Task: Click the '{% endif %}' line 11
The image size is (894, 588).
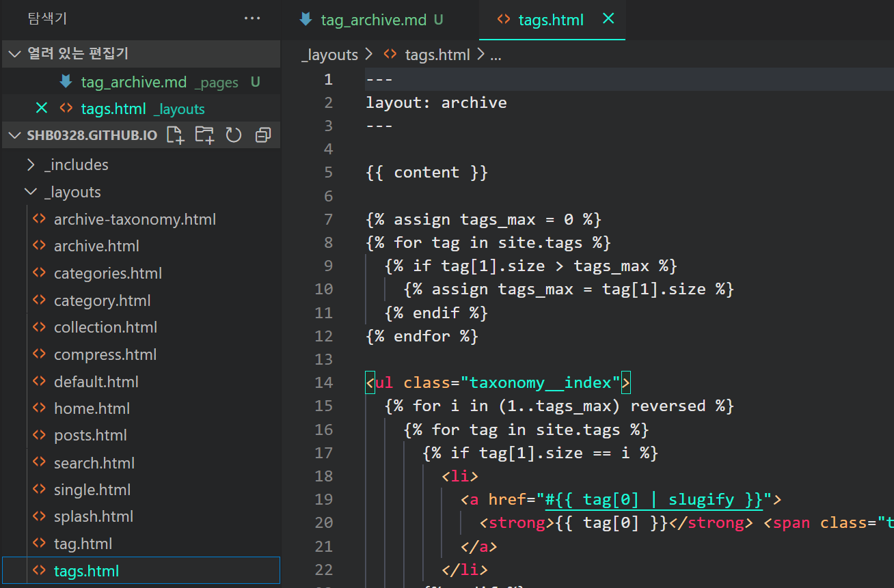Action: [436, 313]
